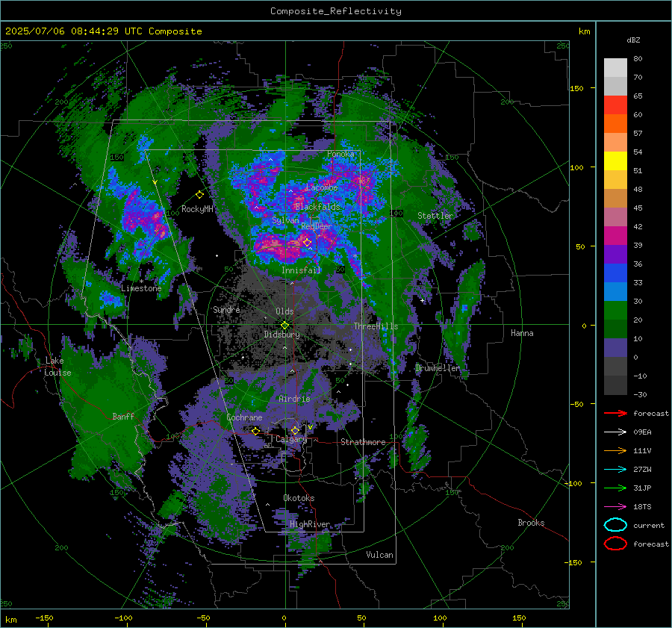Viewport: 672px width, 628px height.
Task: Click the HighRiver town label
Action: [310, 524]
